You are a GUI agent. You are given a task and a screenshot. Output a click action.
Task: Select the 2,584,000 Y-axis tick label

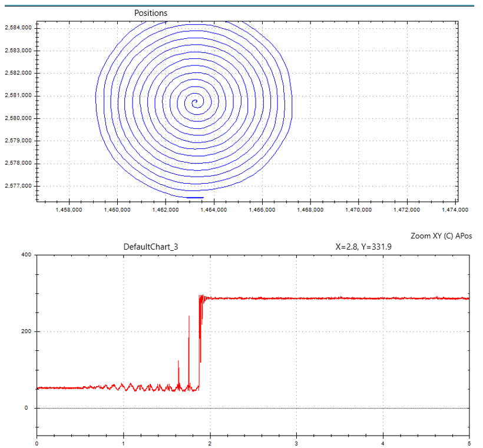18,28
